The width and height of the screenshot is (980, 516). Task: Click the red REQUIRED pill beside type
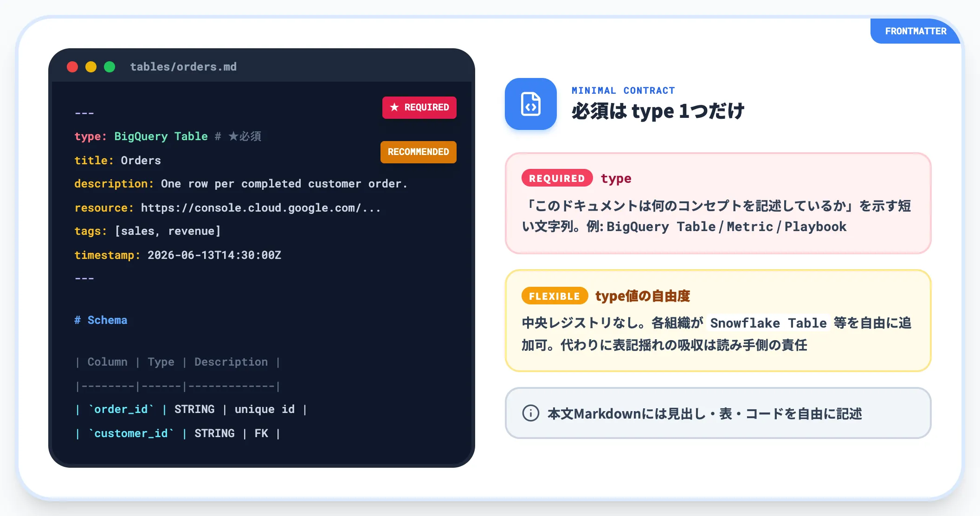coord(557,178)
